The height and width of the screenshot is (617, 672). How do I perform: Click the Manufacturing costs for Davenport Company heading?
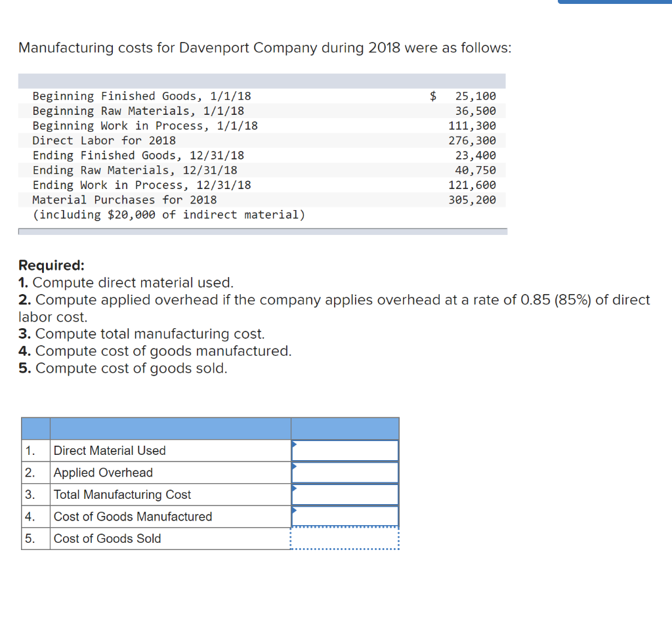pyautogui.click(x=265, y=48)
